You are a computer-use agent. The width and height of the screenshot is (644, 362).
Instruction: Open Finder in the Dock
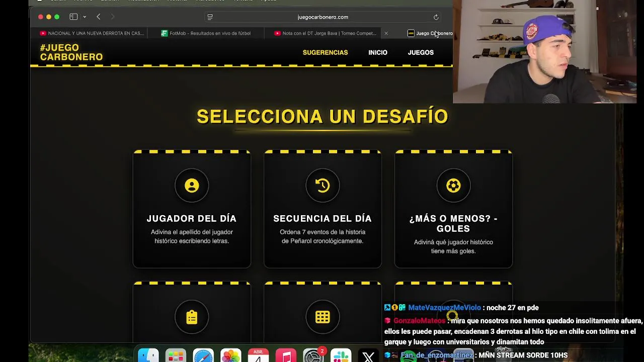pyautogui.click(x=148, y=356)
